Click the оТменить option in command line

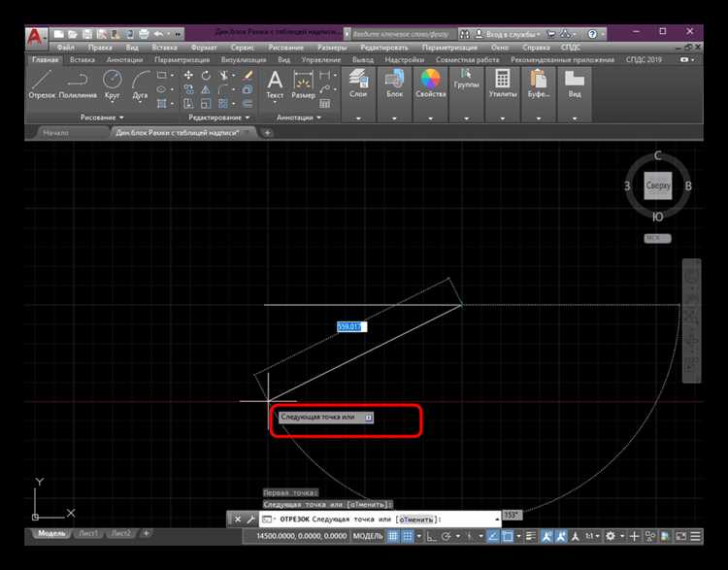(416, 520)
